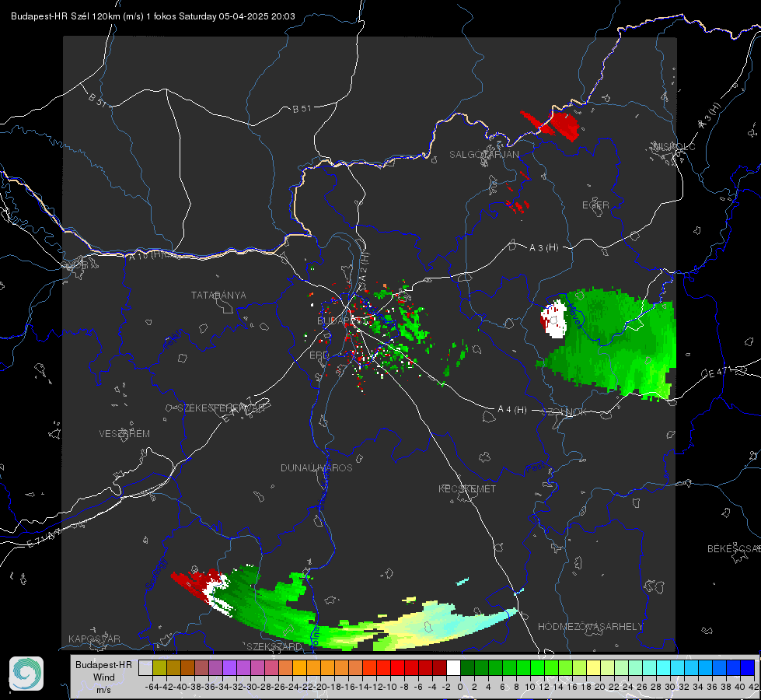Click the white zero-velocity swatch in the legend

[x=453, y=667]
